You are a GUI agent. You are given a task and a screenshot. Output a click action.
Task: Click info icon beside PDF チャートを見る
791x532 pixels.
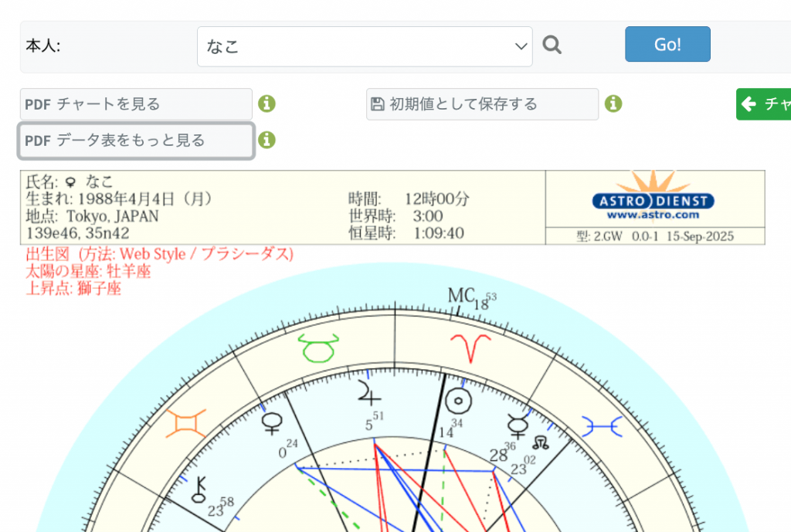tap(266, 104)
